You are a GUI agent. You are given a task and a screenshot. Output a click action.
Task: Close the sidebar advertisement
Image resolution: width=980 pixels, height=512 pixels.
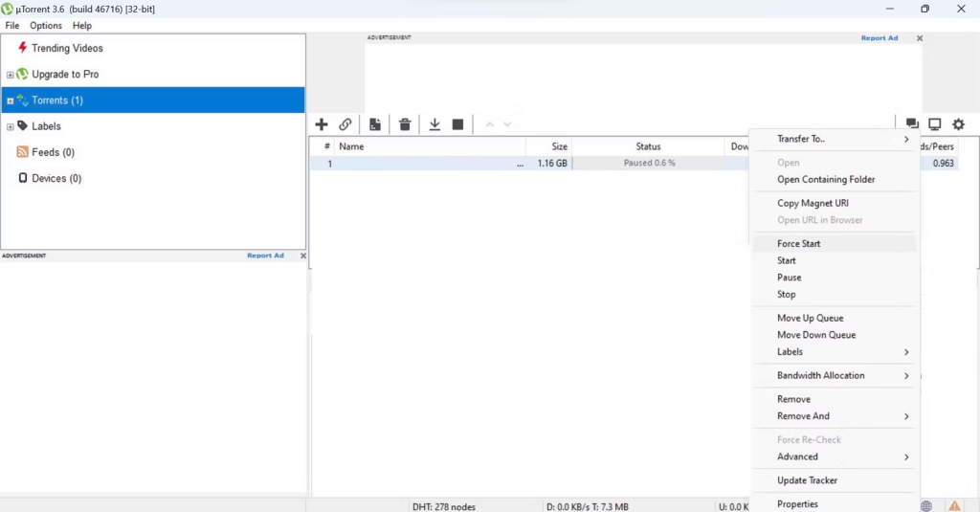pos(303,256)
